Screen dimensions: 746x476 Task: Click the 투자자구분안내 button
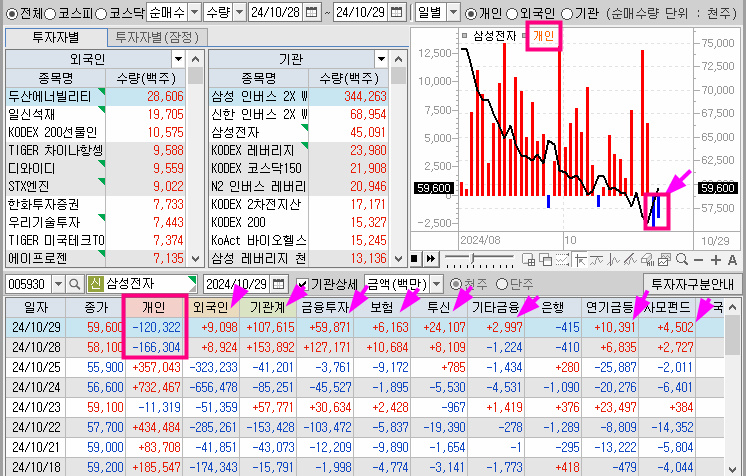pyautogui.click(x=692, y=284)
